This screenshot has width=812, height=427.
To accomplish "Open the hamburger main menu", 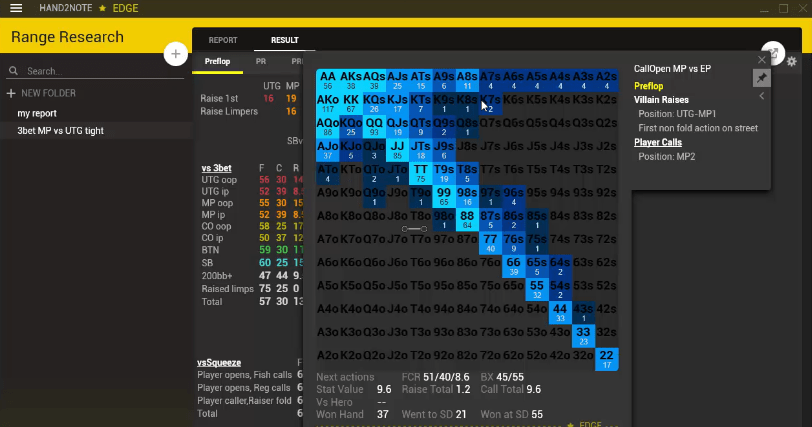I will click(x=15, y=8).
